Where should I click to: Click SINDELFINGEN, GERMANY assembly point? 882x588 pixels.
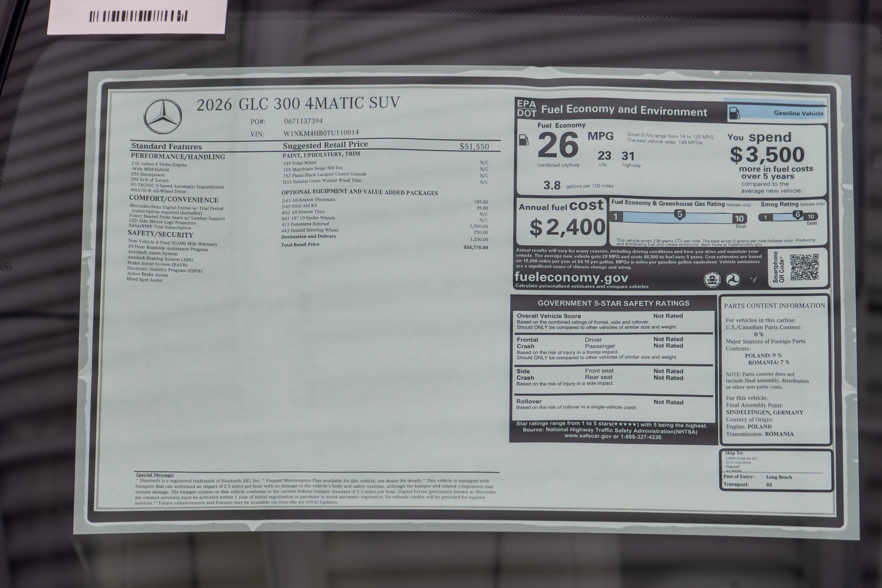click(765, 413)
